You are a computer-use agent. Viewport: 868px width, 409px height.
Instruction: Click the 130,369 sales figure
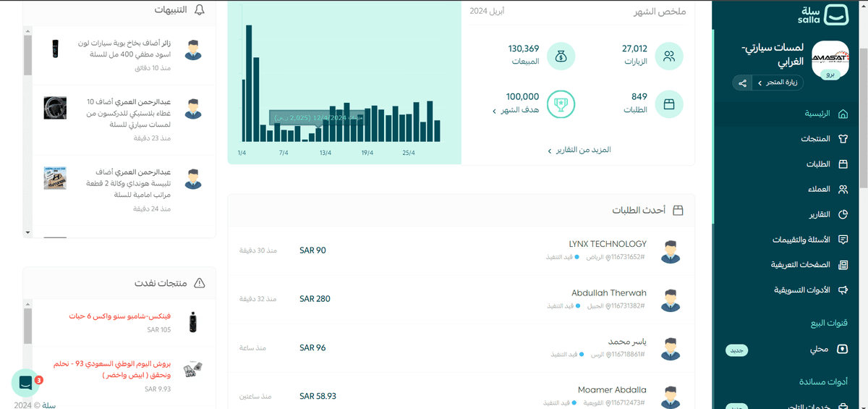click(x=524, y=49)
